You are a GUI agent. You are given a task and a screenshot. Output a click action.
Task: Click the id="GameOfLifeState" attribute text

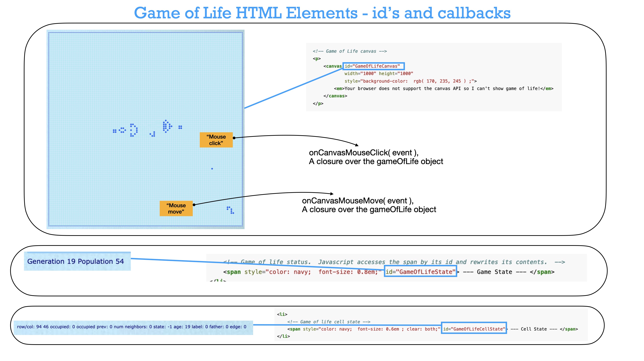420,272
